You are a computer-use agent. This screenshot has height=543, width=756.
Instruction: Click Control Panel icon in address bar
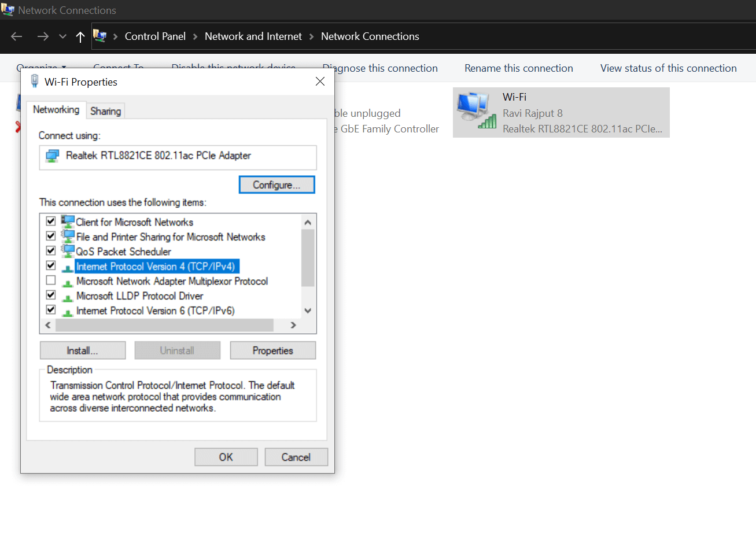[x=99, y=36]
